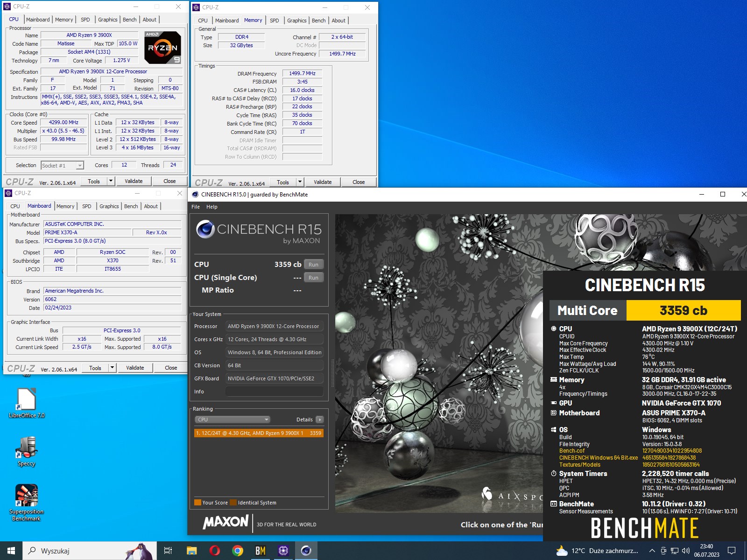This screenshot has height=560, width=747.
Task: Open LibreOffice 7.0 desktop shortcut
Action: pos(27,403)
